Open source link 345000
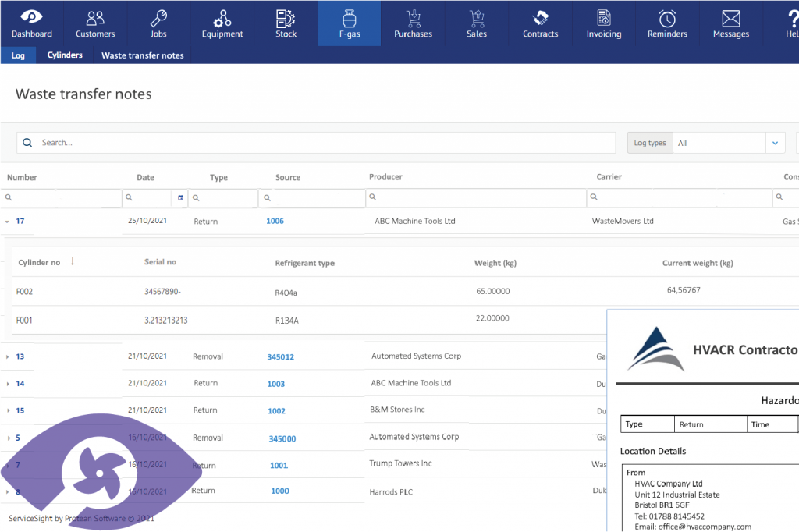This screenshot has width=799, height=532. (x=282, y=438)
